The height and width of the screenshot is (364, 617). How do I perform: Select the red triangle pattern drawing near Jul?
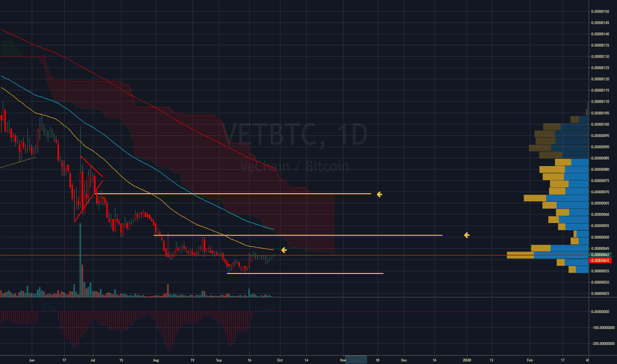[x=89, y=189]
